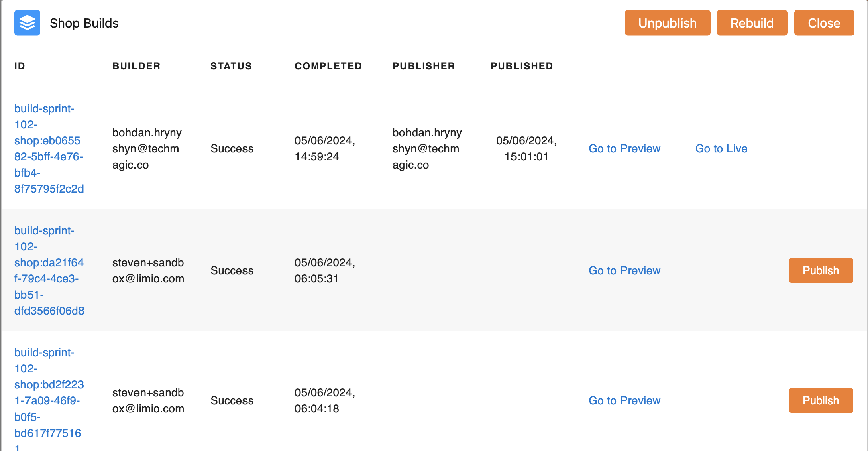Click the Published column header

point(522,66)
